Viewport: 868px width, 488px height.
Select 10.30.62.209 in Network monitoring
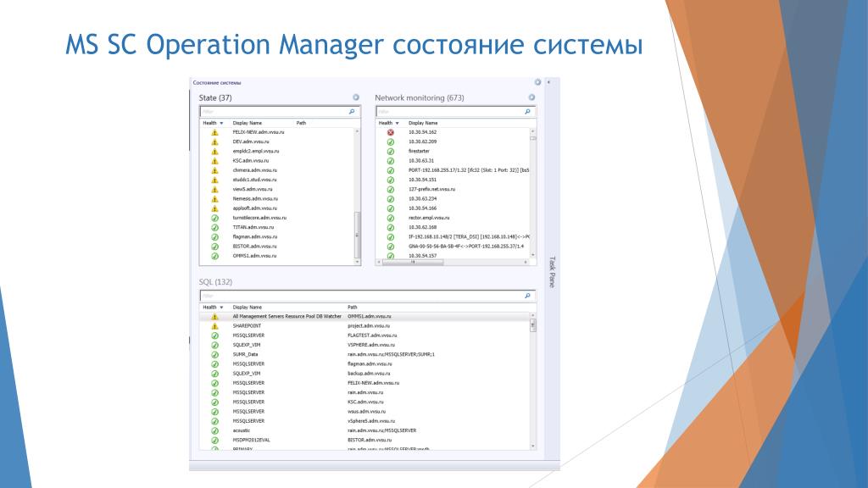(422, 141)
